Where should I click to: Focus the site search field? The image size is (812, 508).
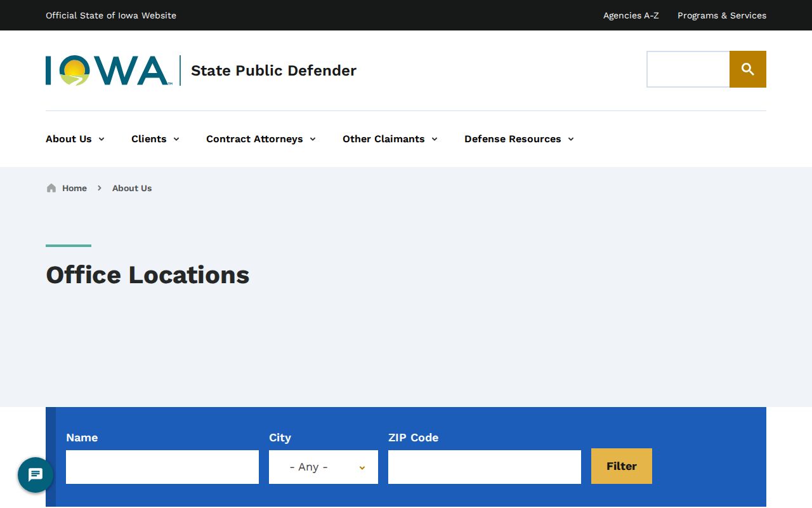pyautogui.click(x=688, y=69)
